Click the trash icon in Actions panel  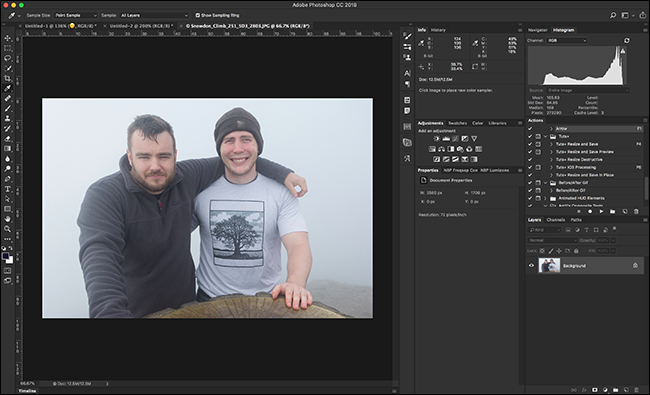(636, 211)
